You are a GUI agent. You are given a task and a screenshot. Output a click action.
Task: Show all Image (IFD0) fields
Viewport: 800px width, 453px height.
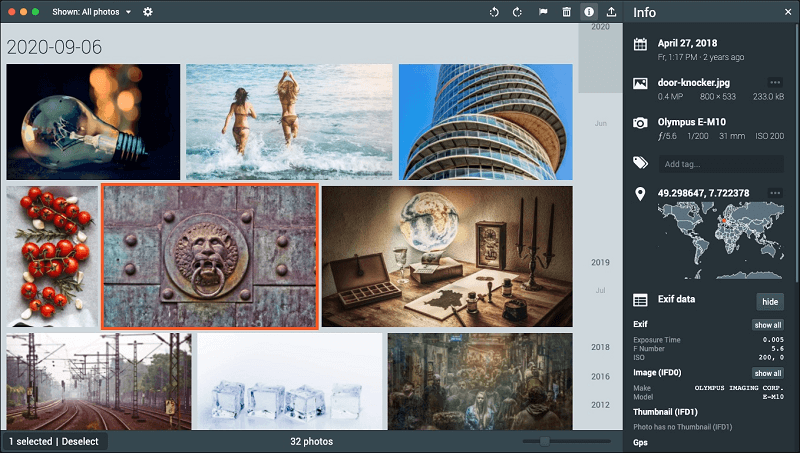point(767,373)
